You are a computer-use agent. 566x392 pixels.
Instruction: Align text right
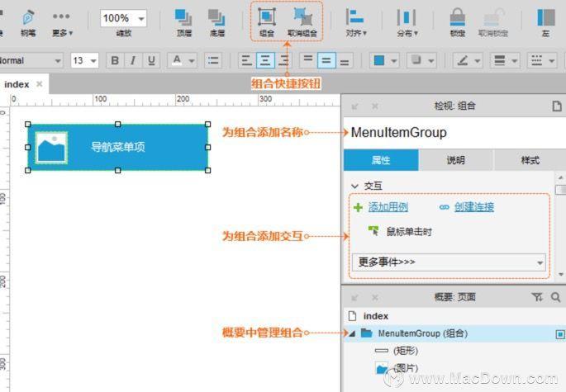(x=283, y=60)
